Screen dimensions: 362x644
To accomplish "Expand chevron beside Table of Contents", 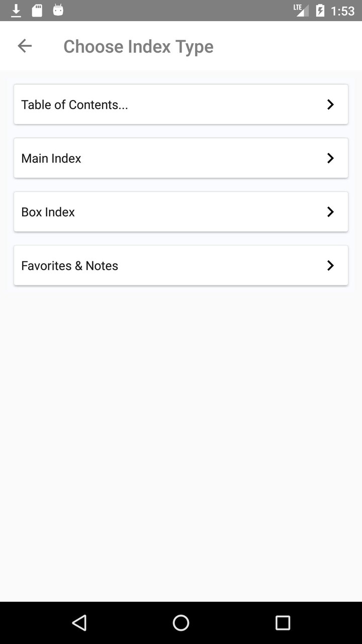I will [330, 105].
